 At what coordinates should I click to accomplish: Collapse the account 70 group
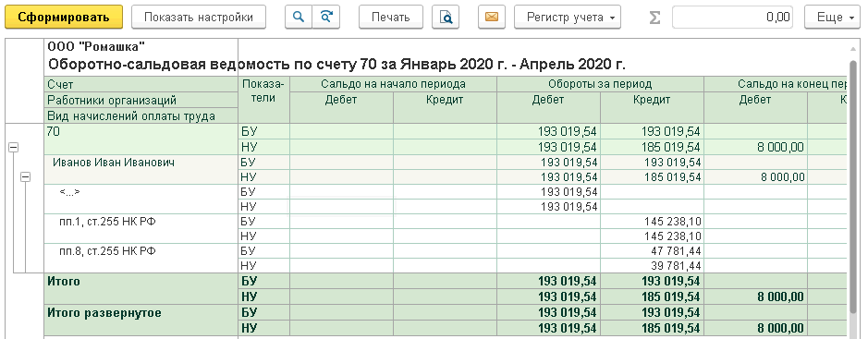(13, 147)
